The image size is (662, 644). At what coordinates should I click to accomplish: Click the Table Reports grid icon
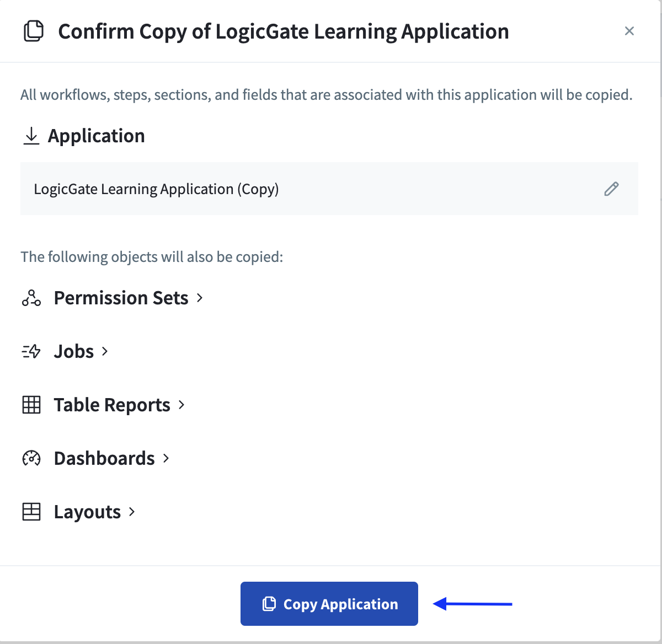(x=31, y=405)
